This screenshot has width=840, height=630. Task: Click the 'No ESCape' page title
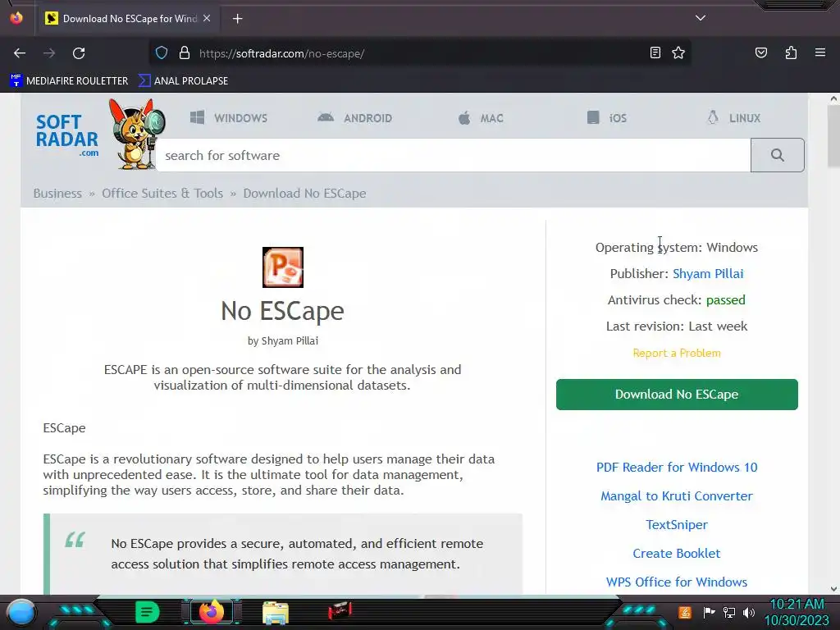click(x=282, y=311)
